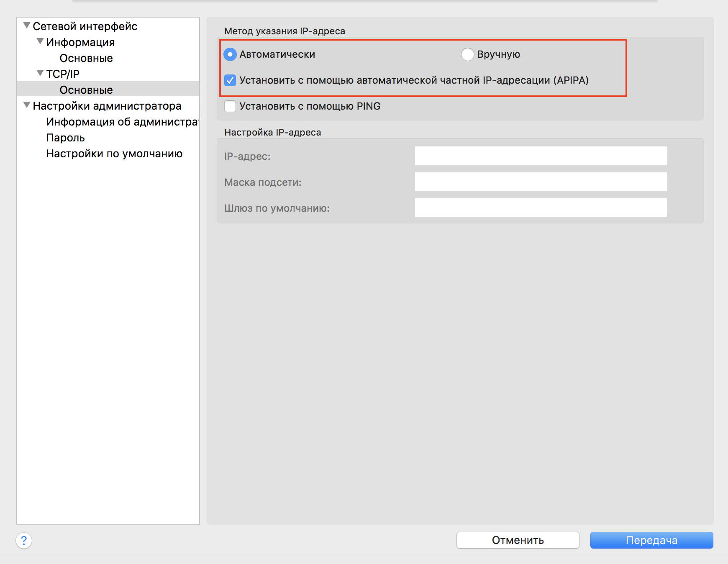Select the Автоматически radio button

coord(230,54)
